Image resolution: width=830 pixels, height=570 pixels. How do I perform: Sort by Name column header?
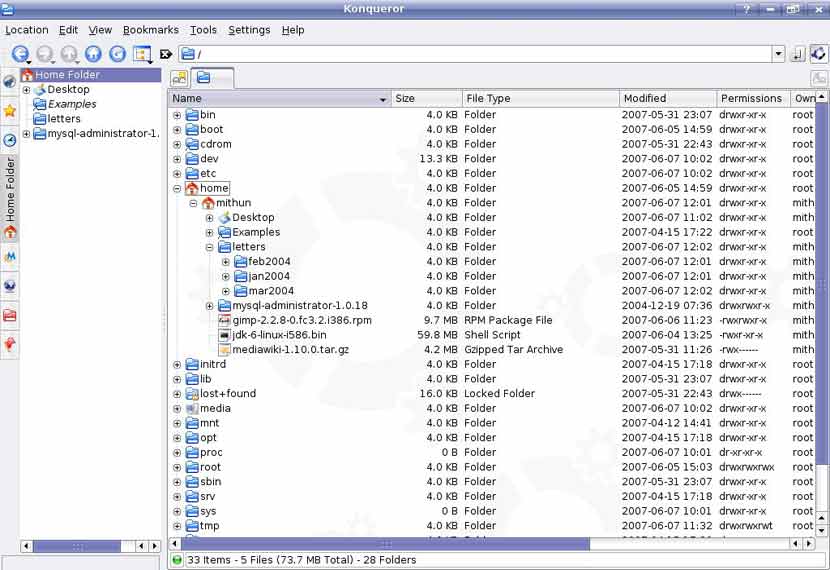click(280, 98)
